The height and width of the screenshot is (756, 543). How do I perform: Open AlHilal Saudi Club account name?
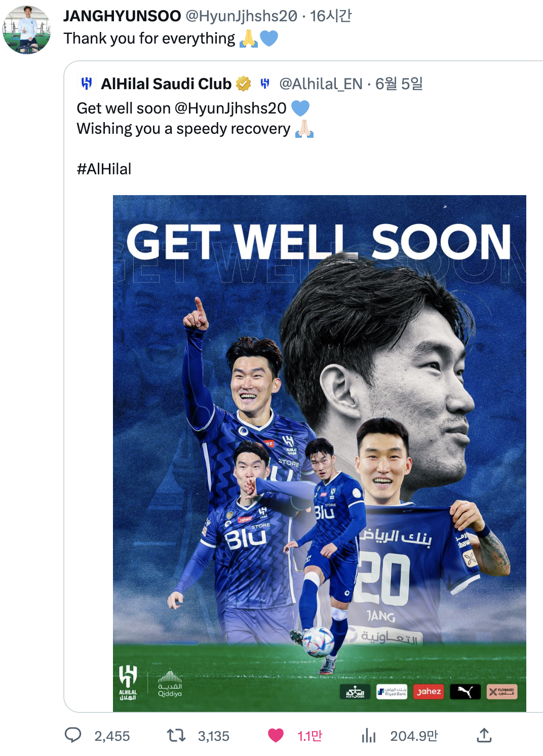click(166, 84)
